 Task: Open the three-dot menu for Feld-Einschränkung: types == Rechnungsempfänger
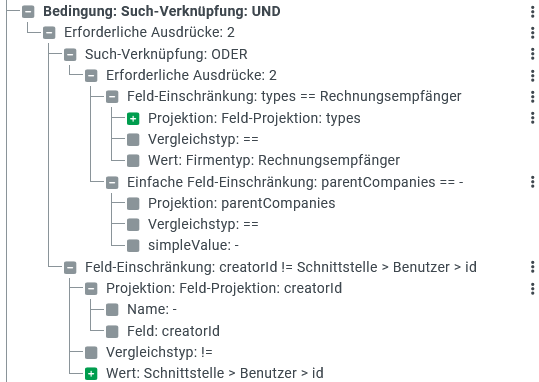pos(532,97)
